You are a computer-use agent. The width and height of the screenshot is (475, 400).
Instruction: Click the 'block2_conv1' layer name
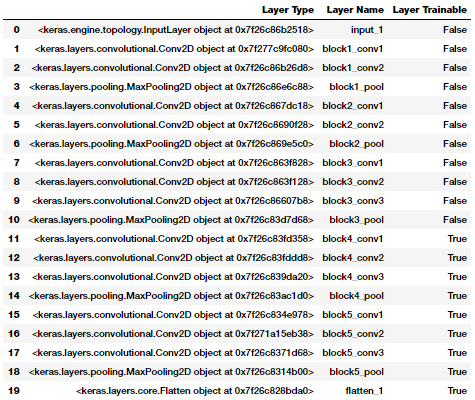click(x=353, y=106)
